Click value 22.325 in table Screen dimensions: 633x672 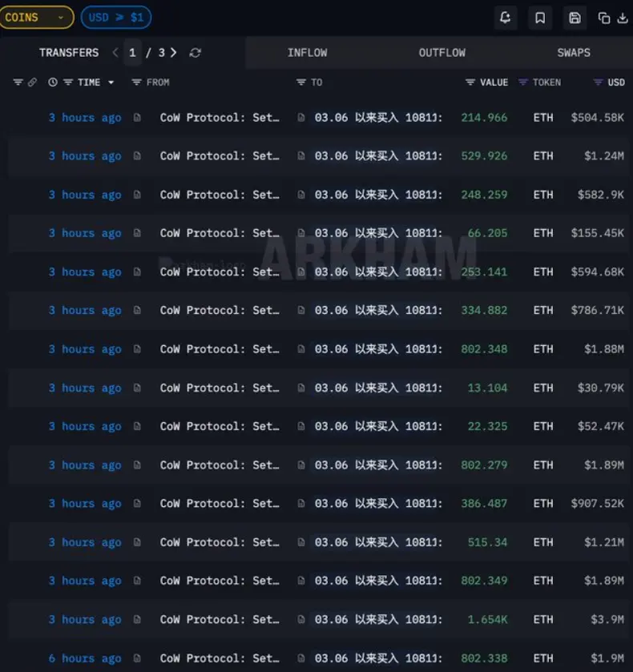[x=488, y=426]
